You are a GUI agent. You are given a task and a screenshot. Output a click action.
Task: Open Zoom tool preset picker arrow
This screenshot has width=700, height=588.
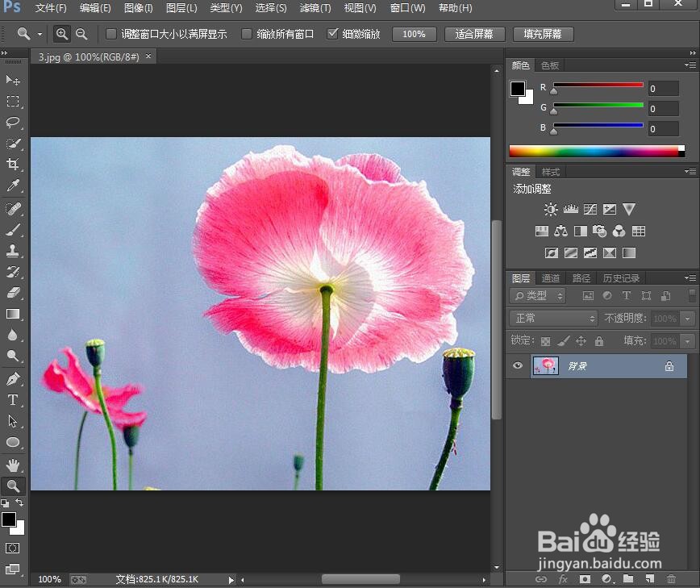coord(40,35)
